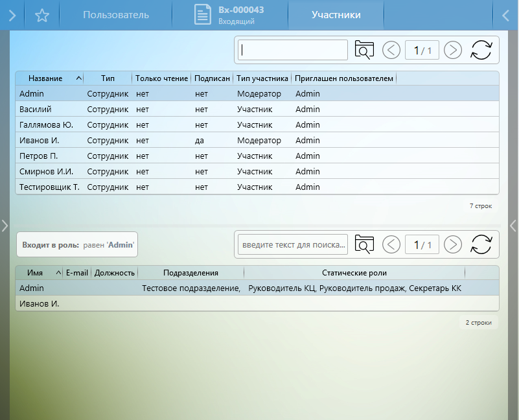The height and width of the screenshot is (420, 519).
Task: Refresh the lower roles table
Action: click(481, 244)
